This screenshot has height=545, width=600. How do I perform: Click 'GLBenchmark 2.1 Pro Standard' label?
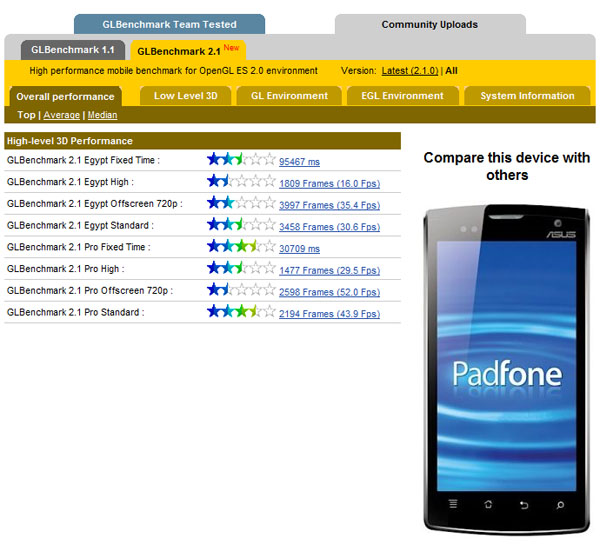76,312
